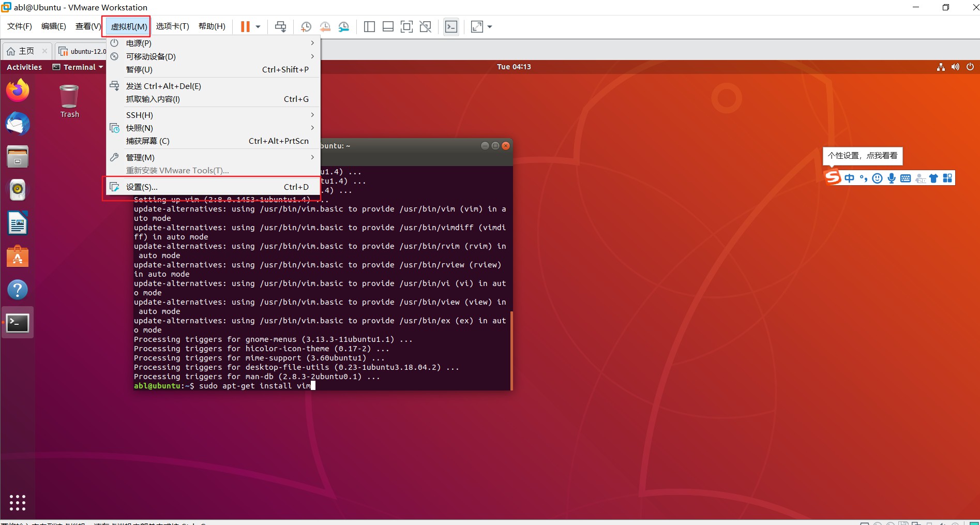Open Help from the dock
Screen dimensions: 980x525
[x=18, y=290]
